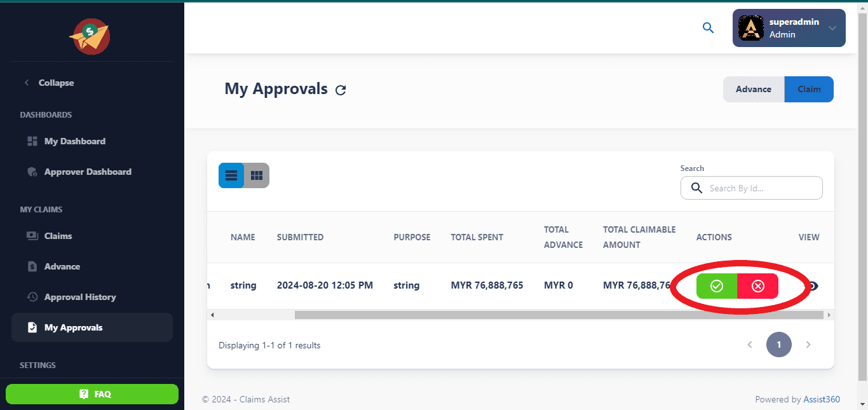Select the Claim tab
Image resolution: width=868 pixels, height=410 pixels.
click(809, 89)
